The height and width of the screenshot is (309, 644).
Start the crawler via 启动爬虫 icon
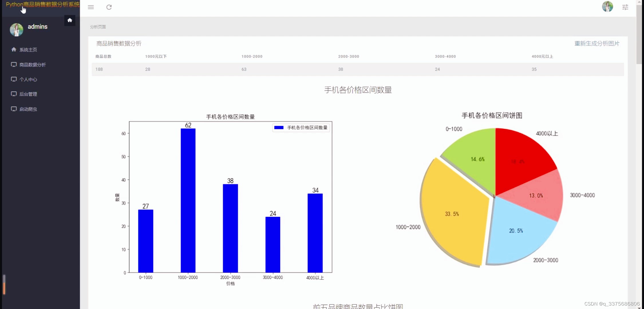click(14, 109)
